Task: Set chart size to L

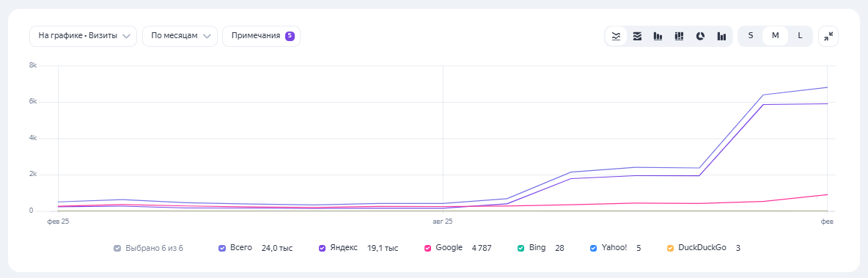Action: [800, 35]
